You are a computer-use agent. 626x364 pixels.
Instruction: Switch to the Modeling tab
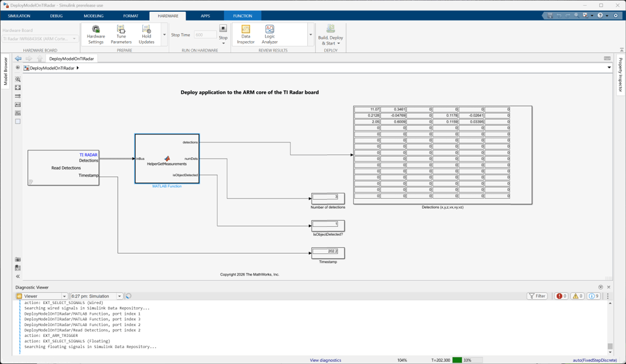tap(93, 16)
